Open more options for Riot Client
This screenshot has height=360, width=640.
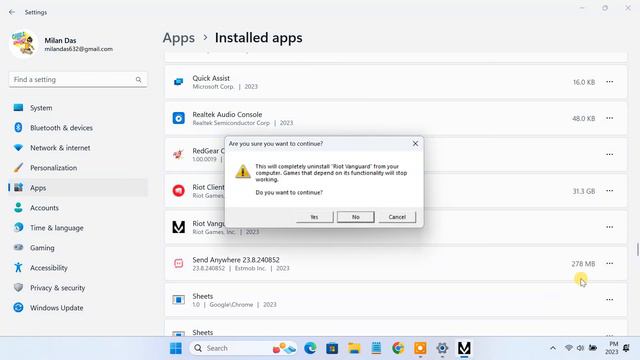tap(609, 191)
